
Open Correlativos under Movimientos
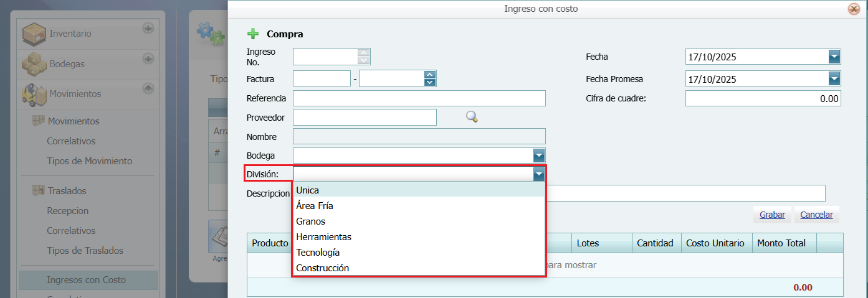tap(71, 141)
